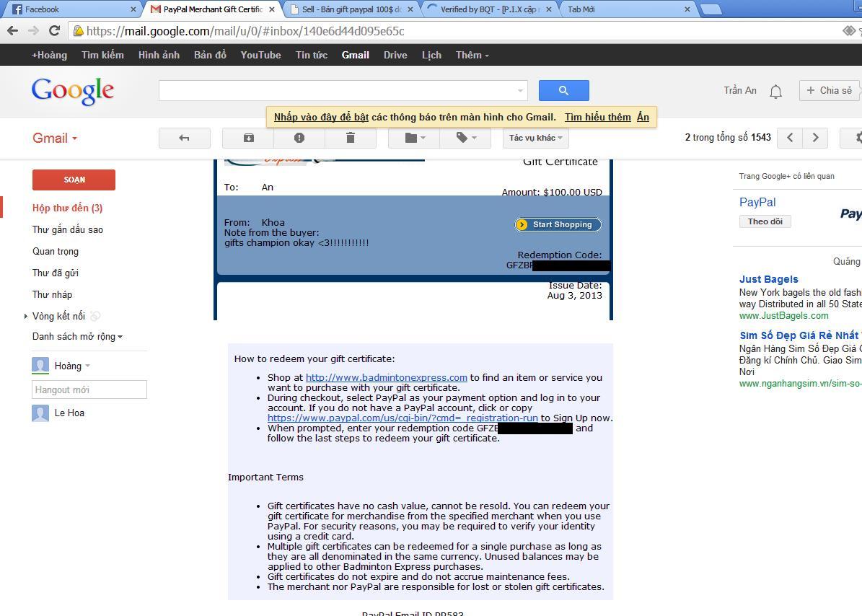862x616 pixels.
Task: Open Thư nháp folder
Action: click(52, 294)
